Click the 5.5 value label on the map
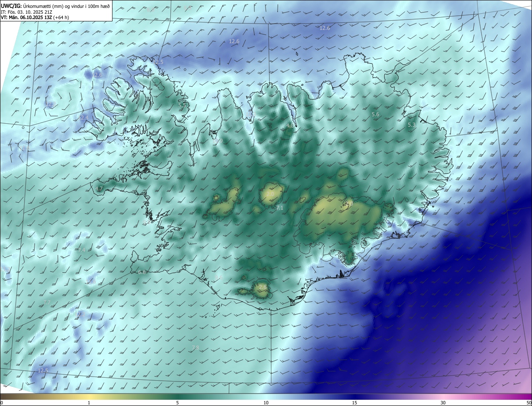Viewport: 532px width, 406px height. (x=182, y=105)
